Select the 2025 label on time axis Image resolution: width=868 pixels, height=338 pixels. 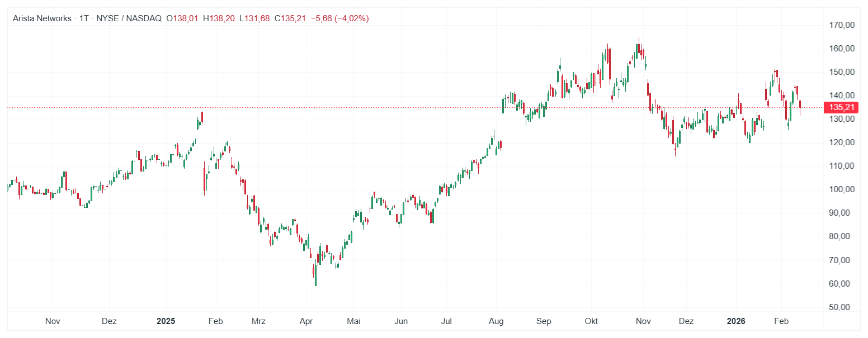[166, 321]
